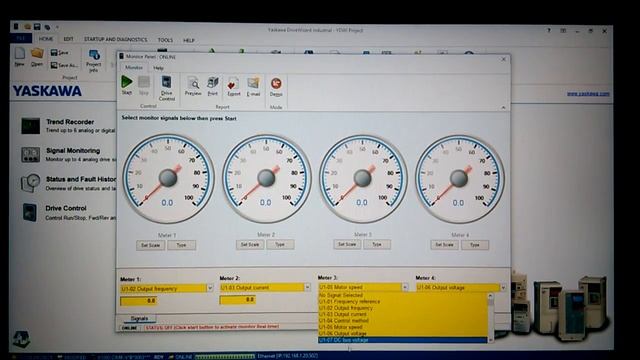Expand Meter 4 signal dropdown
This screenshot has height=360, width=640.
[x=503, y=288]
